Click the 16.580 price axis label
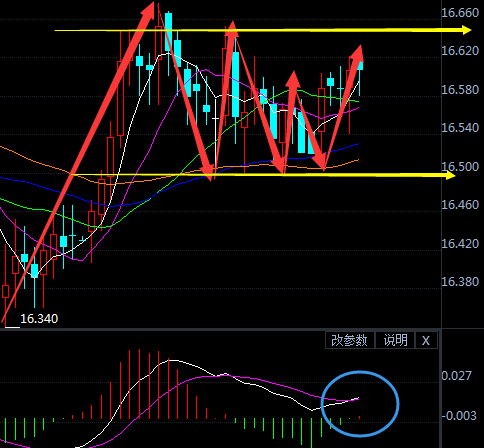Image resolution: width=484 pixels, height=448 pixels. [460, 90]
